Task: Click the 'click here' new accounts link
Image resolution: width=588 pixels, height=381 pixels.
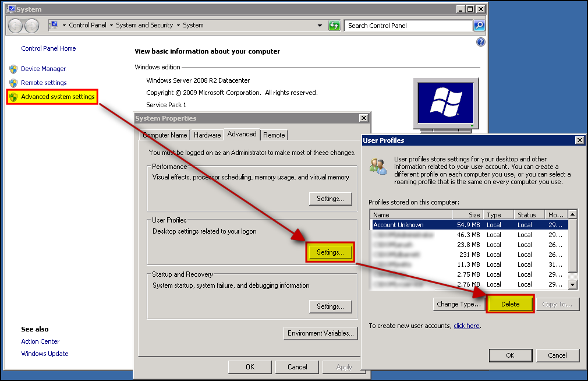Action: point(467,326)
